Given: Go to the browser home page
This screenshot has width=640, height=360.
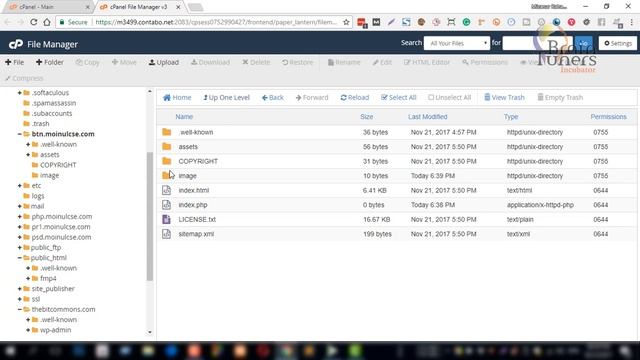Looking at the screenshot, I should [x=47, y=22].
